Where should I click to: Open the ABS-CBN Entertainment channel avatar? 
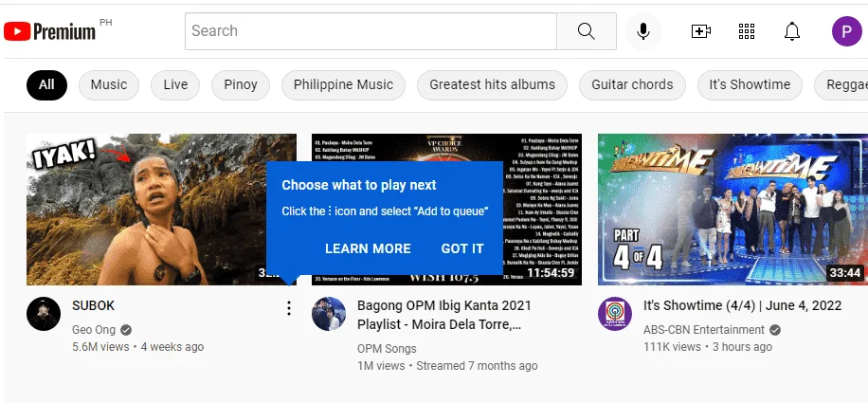pyautogui.click(x=615, y=314)
